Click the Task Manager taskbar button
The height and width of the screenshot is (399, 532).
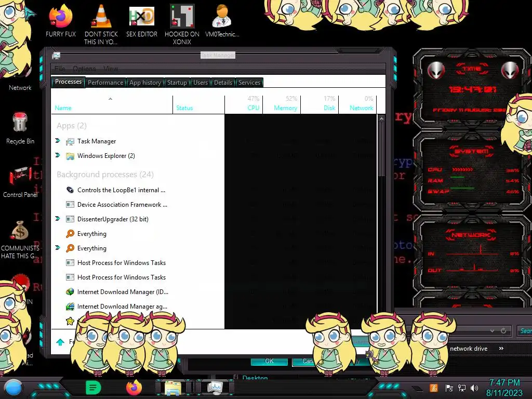coord(215,388)
